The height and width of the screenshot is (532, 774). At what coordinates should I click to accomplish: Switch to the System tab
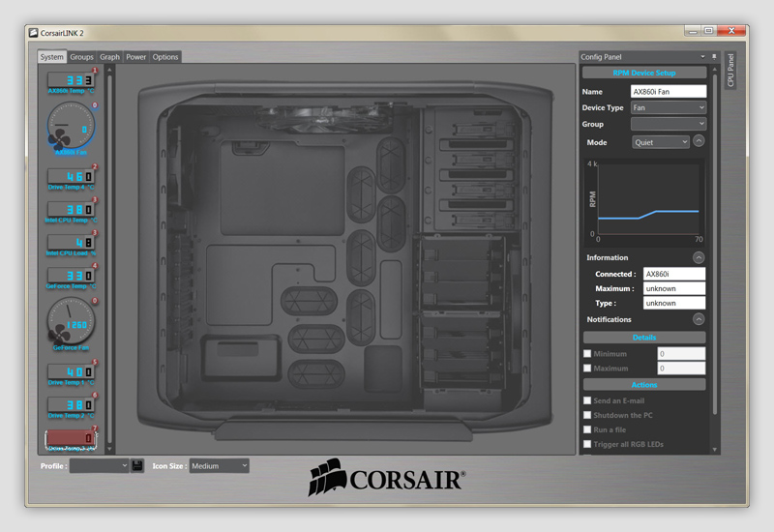click(52, 57)
